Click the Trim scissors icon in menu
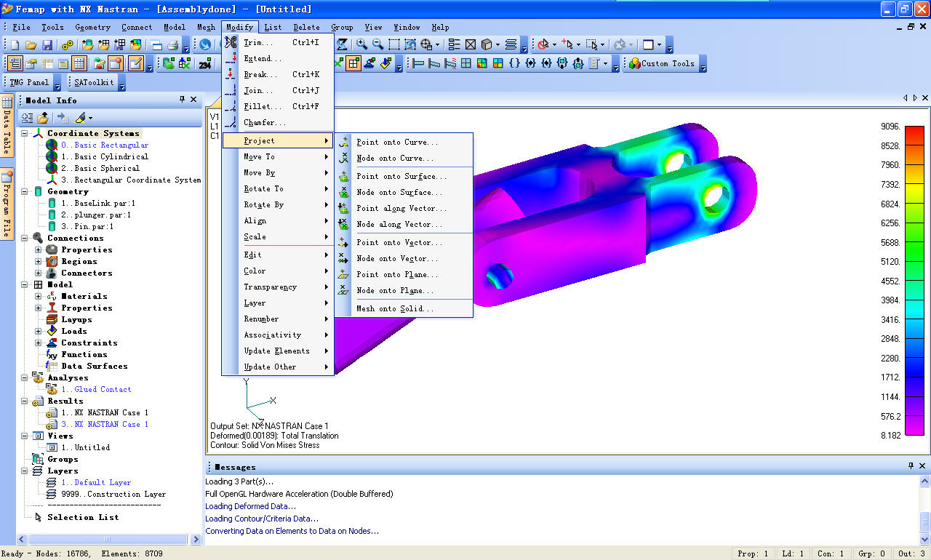The image size is (931, 560). coord(231,42)
